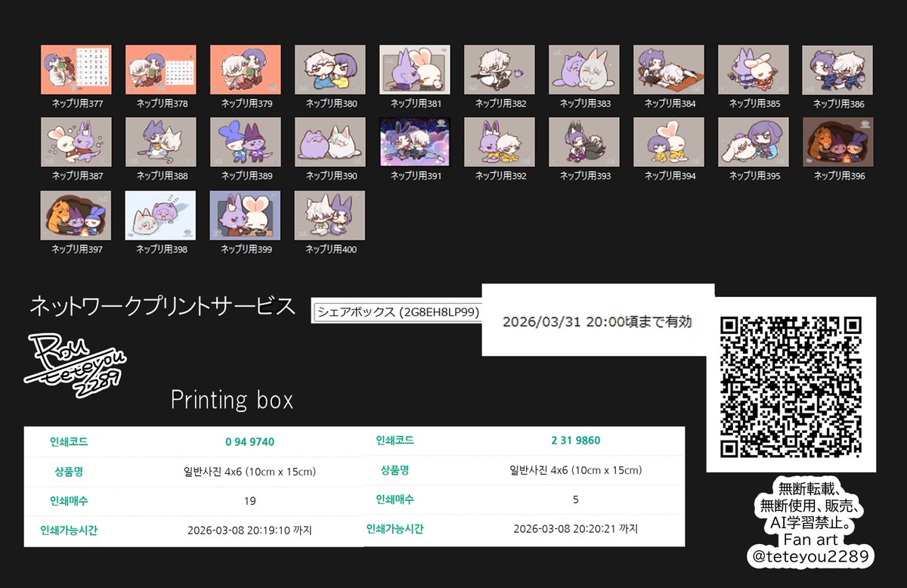Open the ネップリ用389 thumbnail
Screen dimensions: 907x588
[246, 142]
